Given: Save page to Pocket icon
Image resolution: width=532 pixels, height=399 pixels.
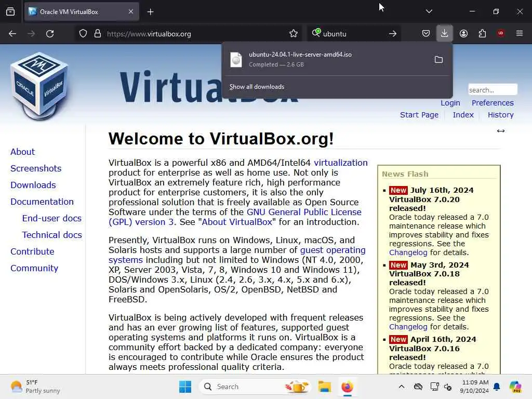Looking at the screenshot, I should click(x=426, y=34).
